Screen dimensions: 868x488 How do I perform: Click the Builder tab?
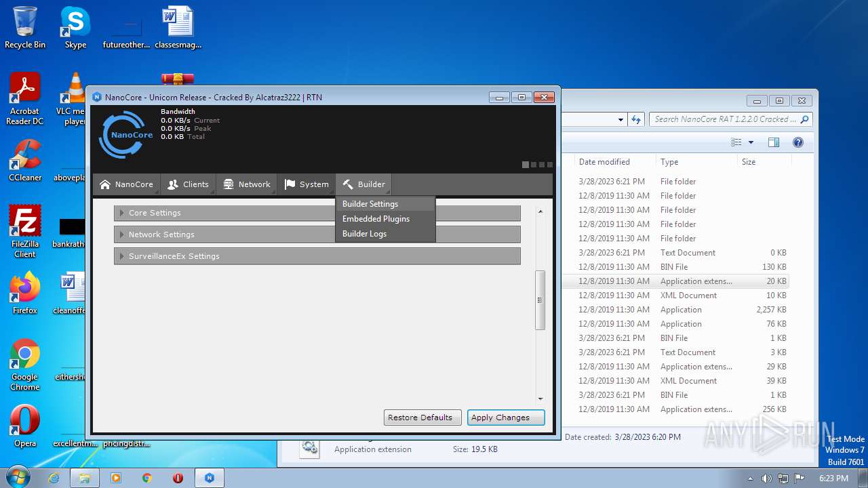364,184
